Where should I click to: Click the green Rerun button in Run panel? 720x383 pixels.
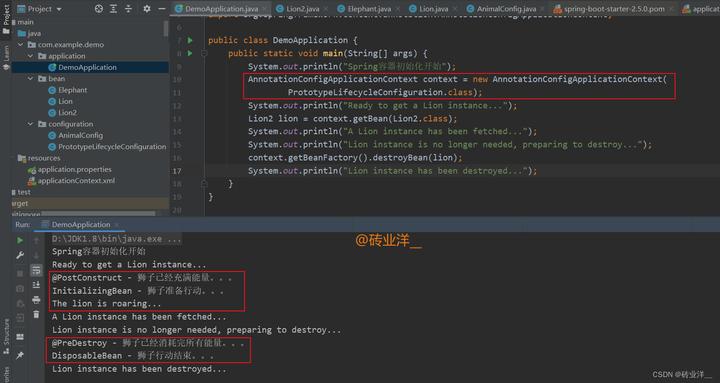click(20, 240)
